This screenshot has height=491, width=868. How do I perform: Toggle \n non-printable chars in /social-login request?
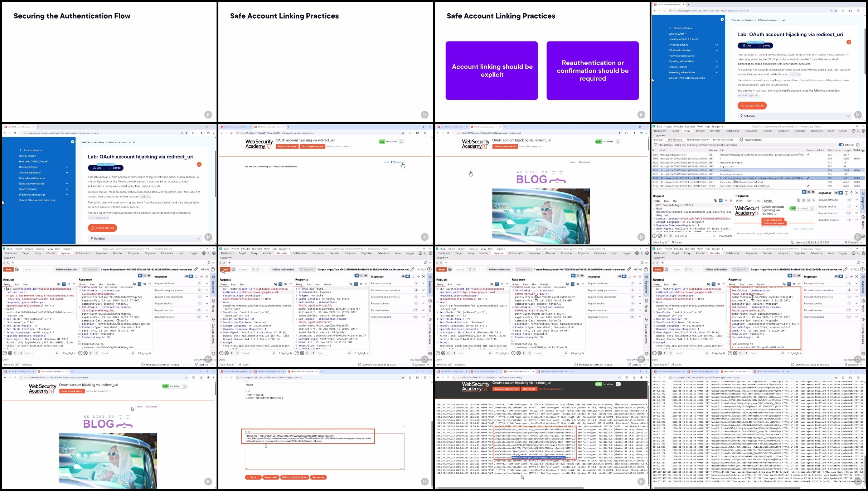click(x=726, y=201)
